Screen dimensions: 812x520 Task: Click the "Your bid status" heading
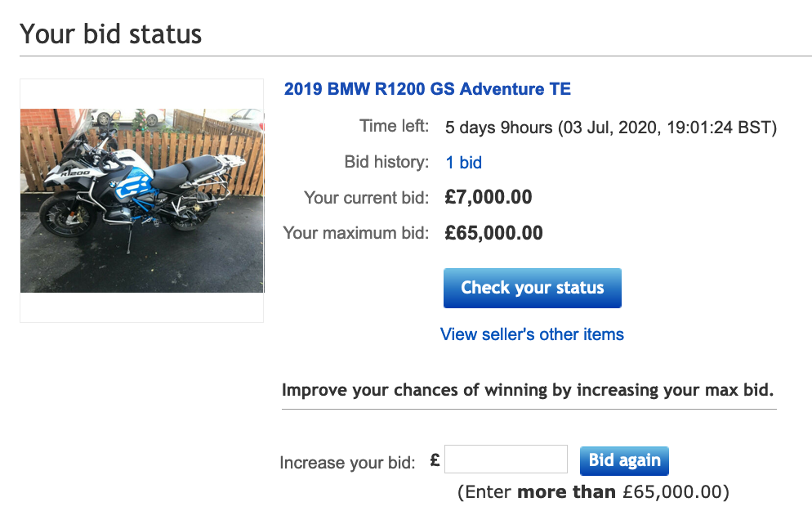click(x=111, y=34)
